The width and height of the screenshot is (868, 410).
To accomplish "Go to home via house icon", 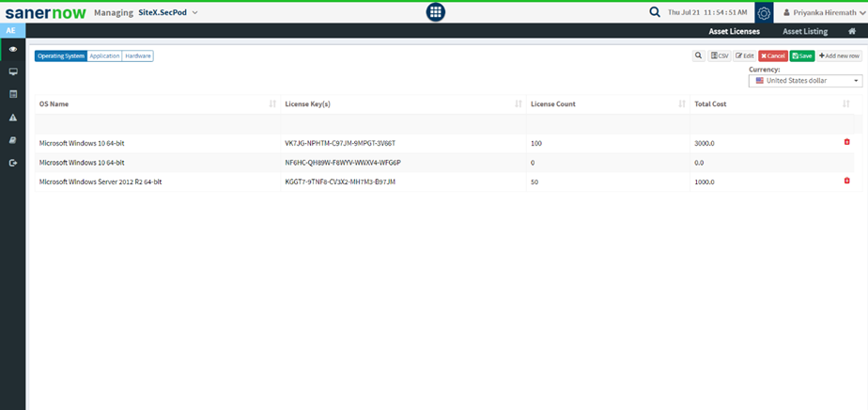I will click(852, 32).
